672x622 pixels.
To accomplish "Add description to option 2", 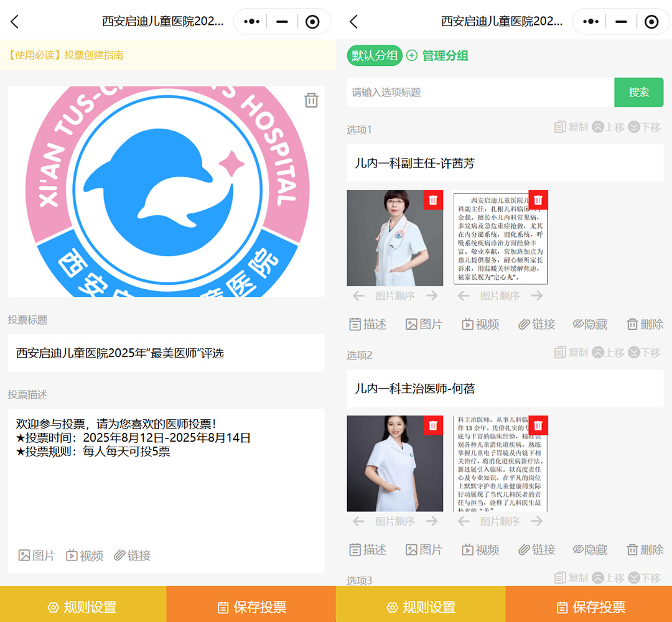I will (x=368, y=550).
